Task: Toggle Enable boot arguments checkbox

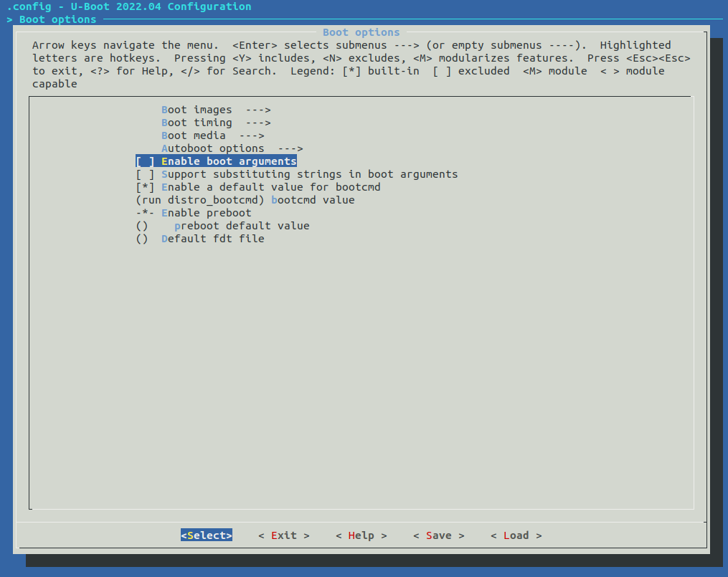Action: [217, 161]
